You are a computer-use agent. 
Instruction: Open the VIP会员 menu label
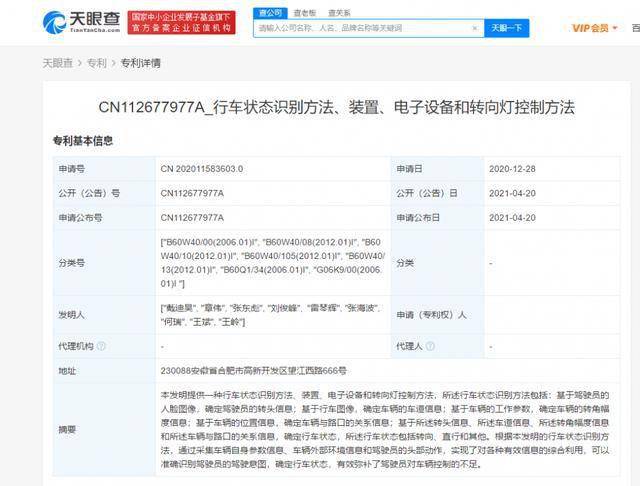point(590,28)
